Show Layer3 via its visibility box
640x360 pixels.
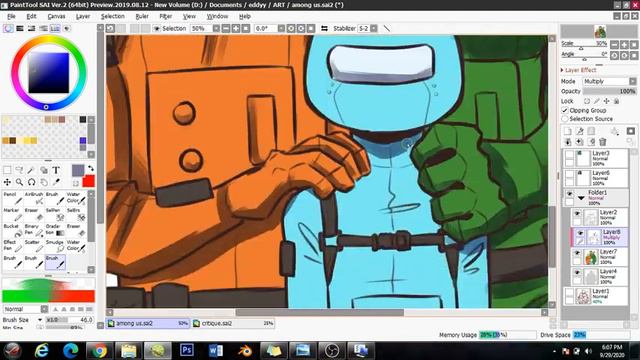click(x=569, y=154)
